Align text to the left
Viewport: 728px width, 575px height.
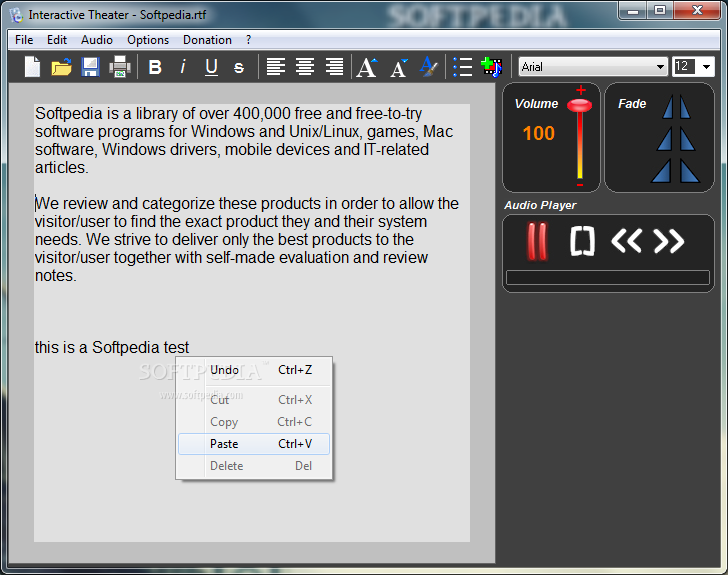tap(276, 67)
